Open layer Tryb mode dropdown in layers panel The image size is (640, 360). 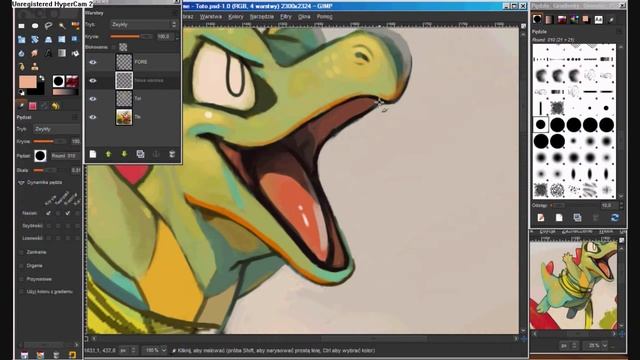point(144,24)
